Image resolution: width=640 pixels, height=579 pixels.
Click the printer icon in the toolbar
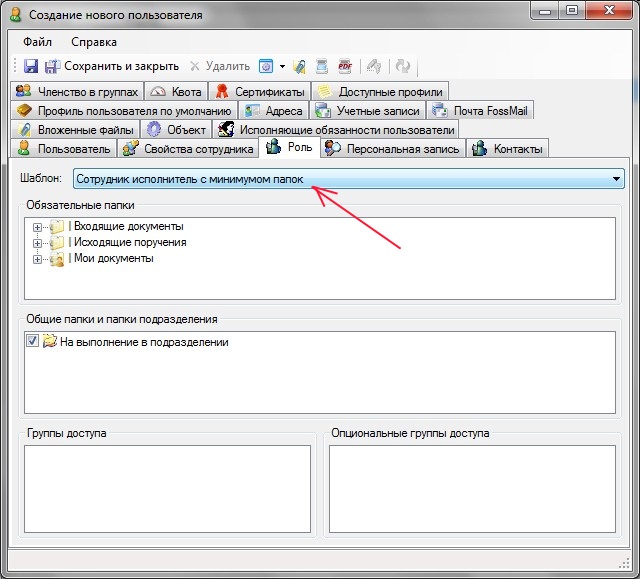pyautogui.click(x=322, y=66)
